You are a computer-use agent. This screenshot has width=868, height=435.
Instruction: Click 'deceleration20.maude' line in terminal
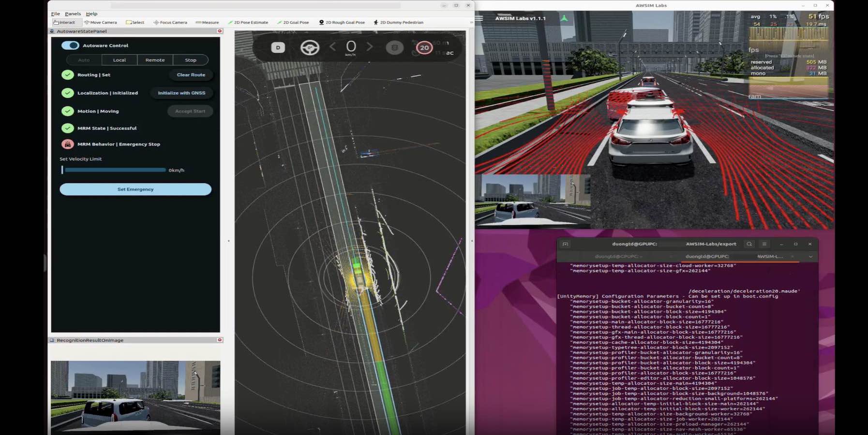coord(744,291)
